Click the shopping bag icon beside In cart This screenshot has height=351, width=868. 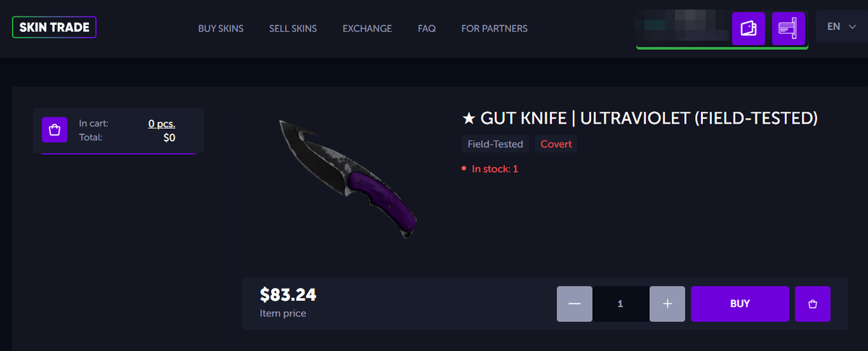pyautogui.click(x=54, y=130)
